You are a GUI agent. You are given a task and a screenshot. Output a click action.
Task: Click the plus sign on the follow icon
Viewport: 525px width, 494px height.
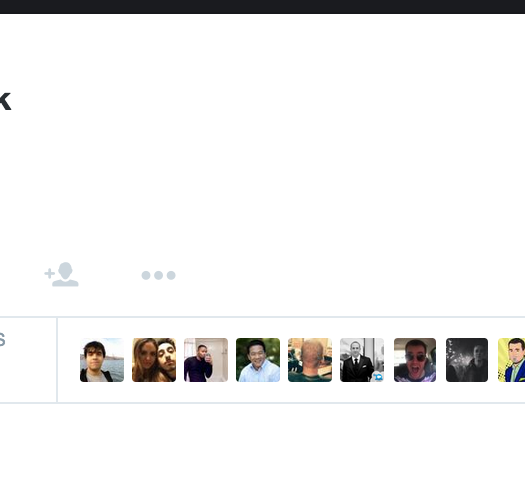coord(49,274)
